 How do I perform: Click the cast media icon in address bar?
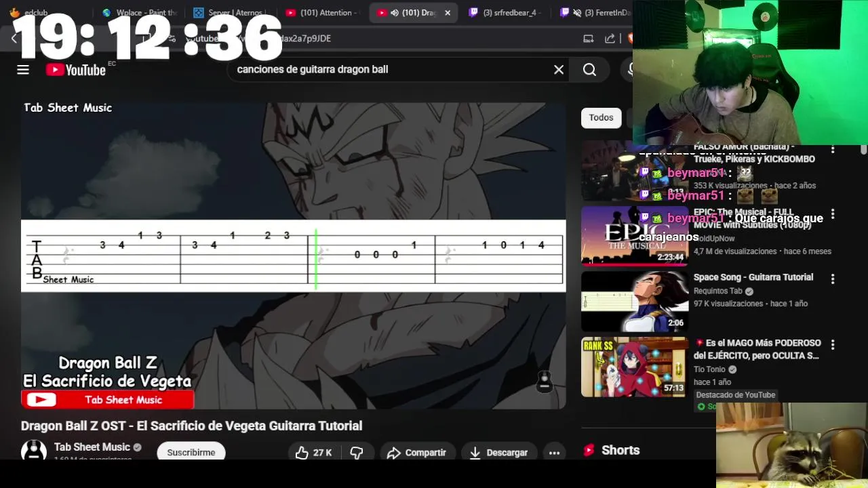click(589, 39)
